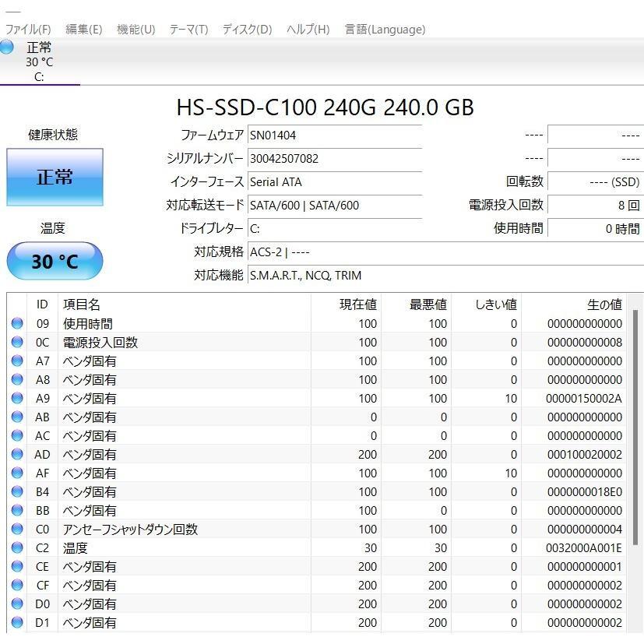Click status orb for row 0C 電源投入回数

point(17,343)
